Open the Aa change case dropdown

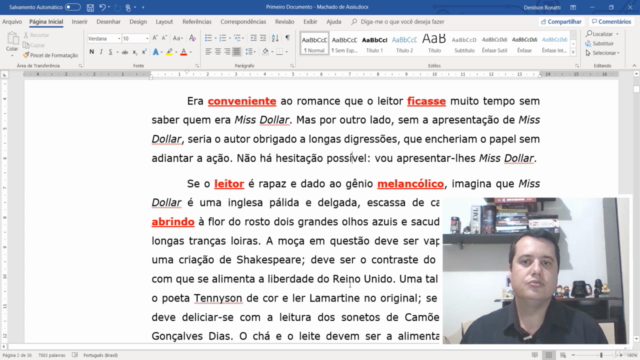pos(178,38)
